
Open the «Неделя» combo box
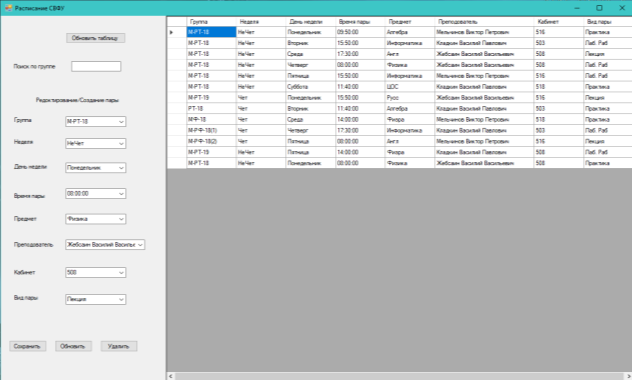click(x=96, y=143)
